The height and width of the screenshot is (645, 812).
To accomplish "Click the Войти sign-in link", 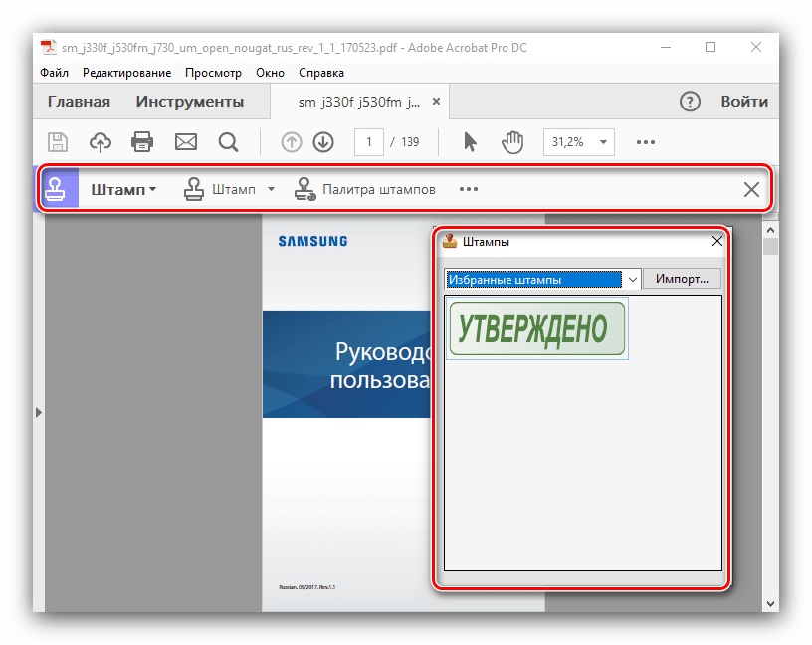I will pyautogui.click(x=744, y=102).
